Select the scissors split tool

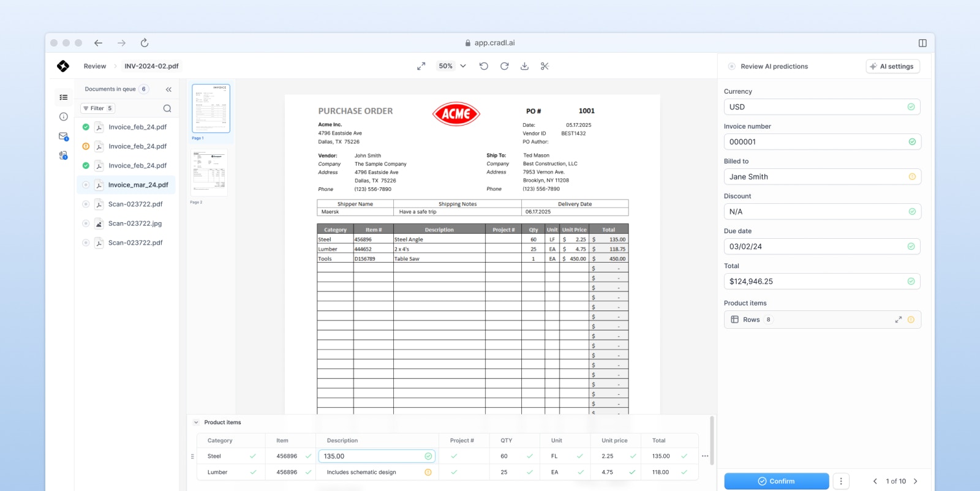pos(545,66)
